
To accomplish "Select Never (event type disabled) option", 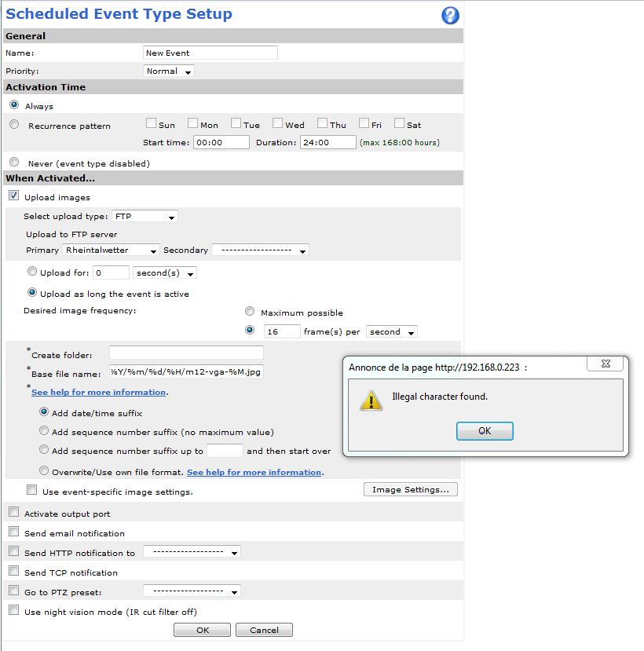I will (14, 163).
